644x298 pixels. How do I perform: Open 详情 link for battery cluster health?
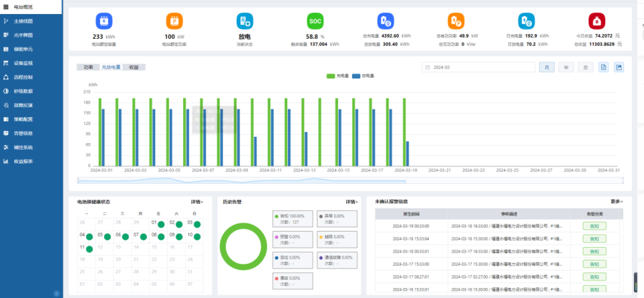click(x=197, y=202)
